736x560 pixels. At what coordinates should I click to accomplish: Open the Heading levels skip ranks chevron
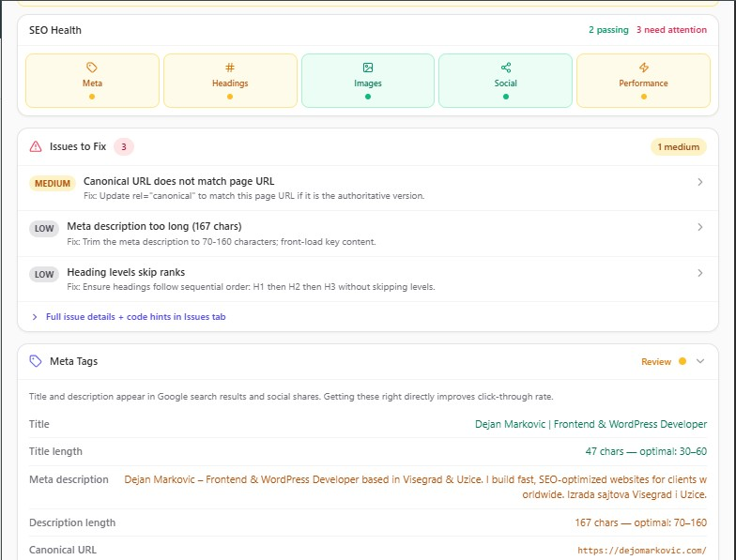(699, 273)
